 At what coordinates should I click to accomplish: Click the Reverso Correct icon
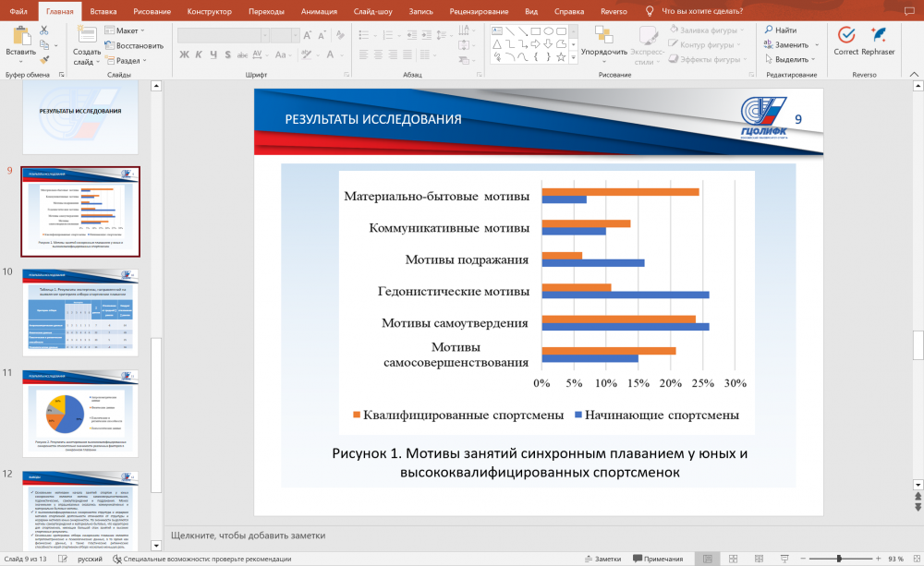845,35
